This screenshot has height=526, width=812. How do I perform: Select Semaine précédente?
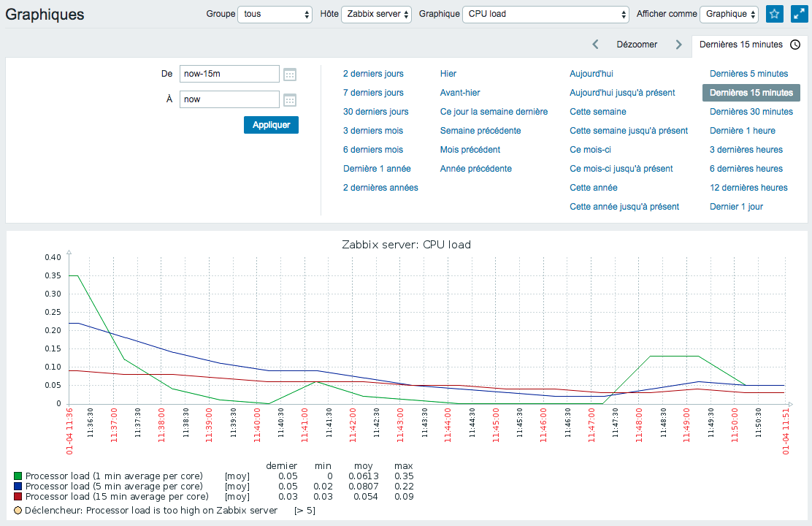pos(480,131)
